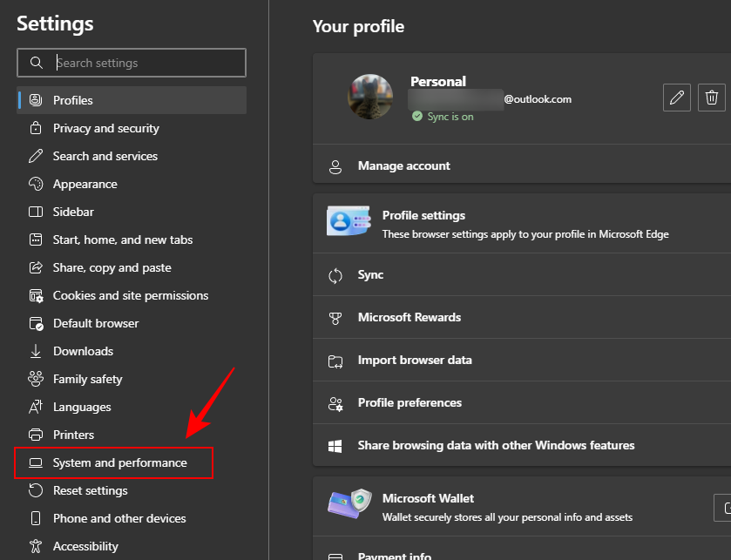
Task: Click the Microsoft Wallet icon
Action: pos(349,503)
